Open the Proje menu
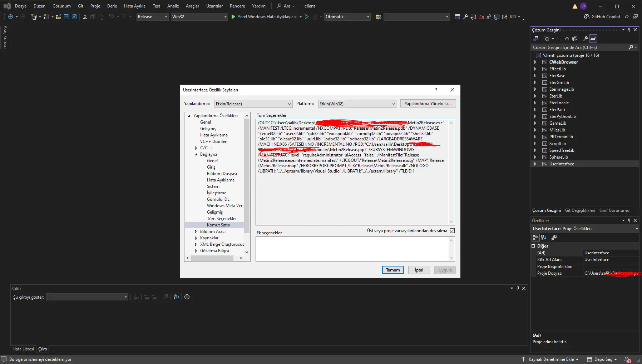This screenshot has width=642, height=364. pyautogui.click(x=95, y=6)
